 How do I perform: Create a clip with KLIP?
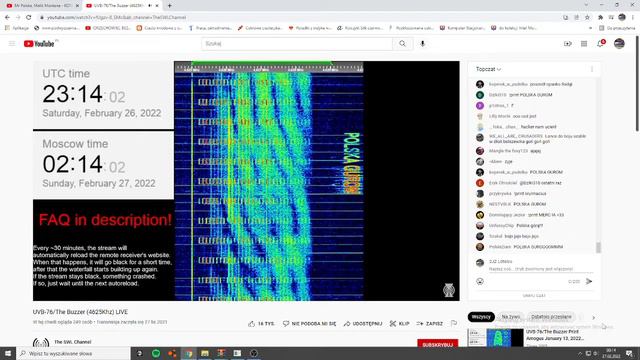point(399,324)
